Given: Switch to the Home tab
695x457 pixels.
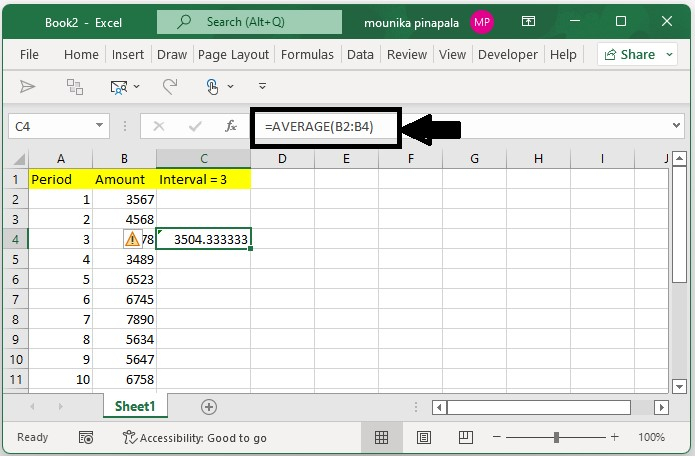Looking at the screenshot, I should (81, 55).
